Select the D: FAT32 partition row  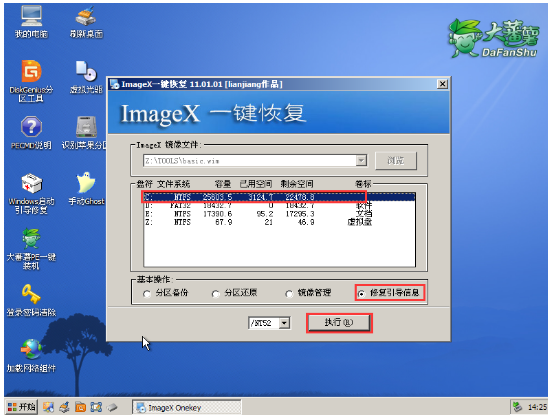coord(279,205)
